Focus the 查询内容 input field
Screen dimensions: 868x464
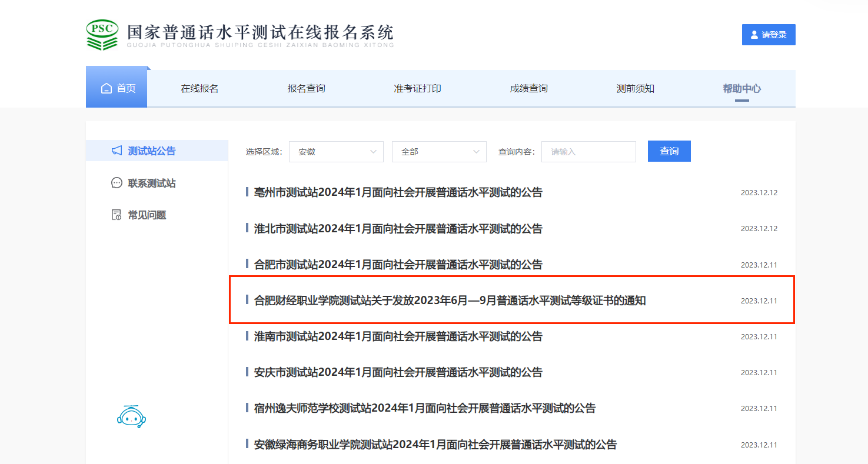[x=588, y=152]
